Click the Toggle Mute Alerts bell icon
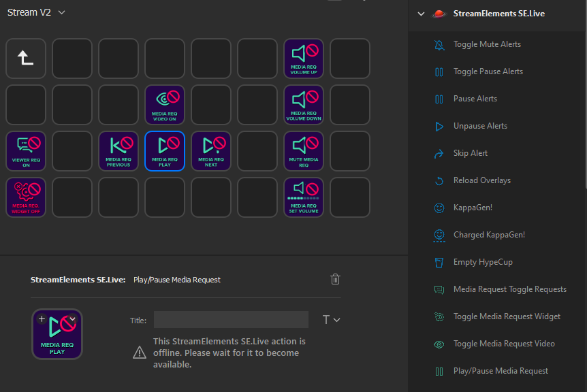 439,45
